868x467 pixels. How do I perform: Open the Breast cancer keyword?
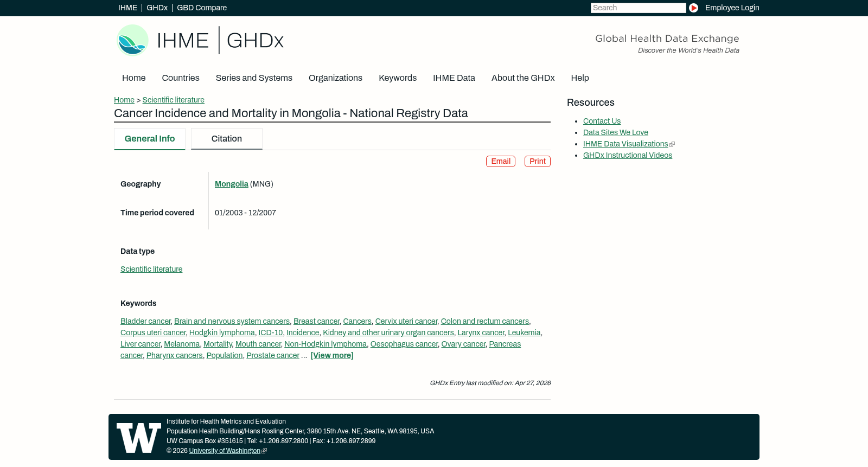point(316,321)
